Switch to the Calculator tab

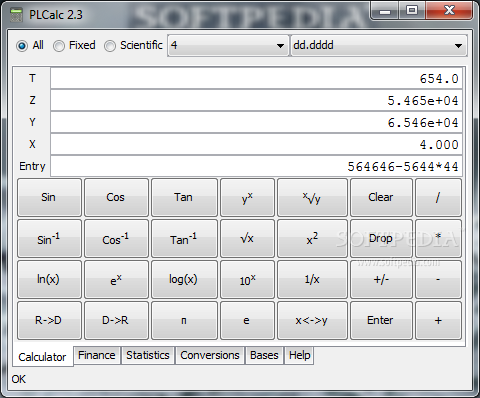coord(43,357)
